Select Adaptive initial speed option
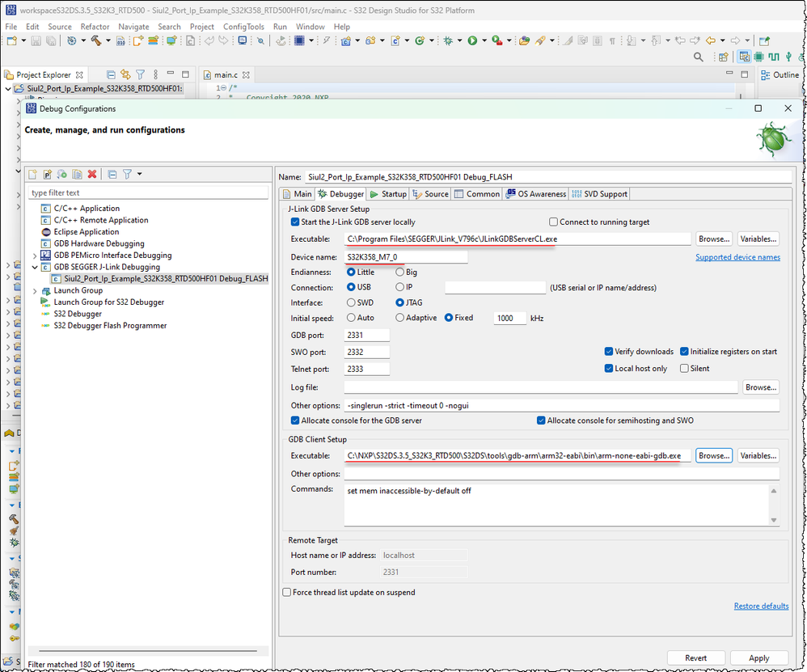 (399, 318)
